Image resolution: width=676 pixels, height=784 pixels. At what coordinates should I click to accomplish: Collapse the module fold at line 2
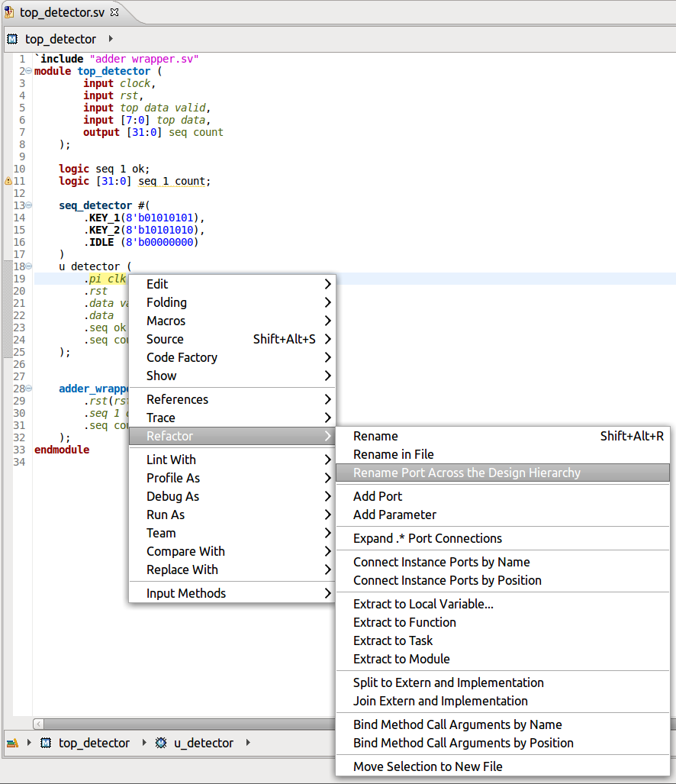pyautogui.click(x=27, y=70)
